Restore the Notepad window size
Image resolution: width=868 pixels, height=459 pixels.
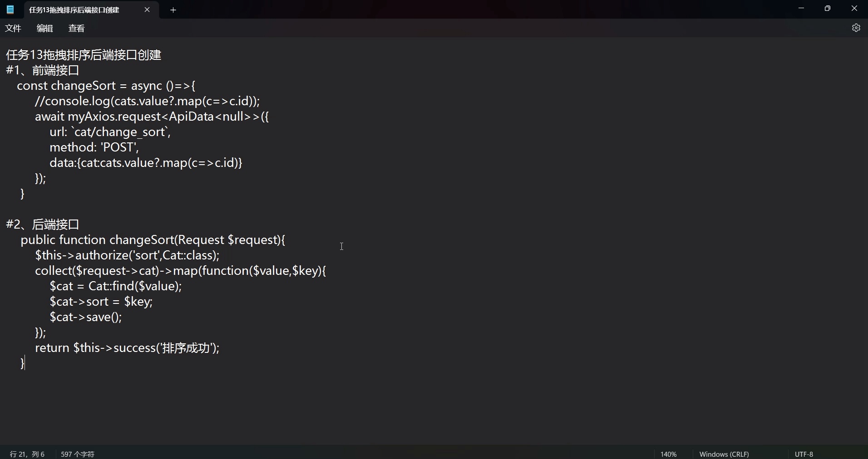827,8
